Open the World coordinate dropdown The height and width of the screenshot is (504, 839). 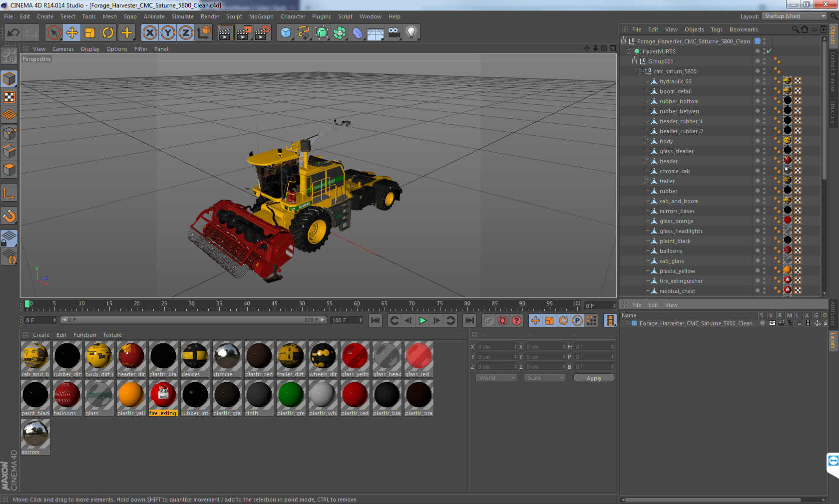click(x=496, y=378)
